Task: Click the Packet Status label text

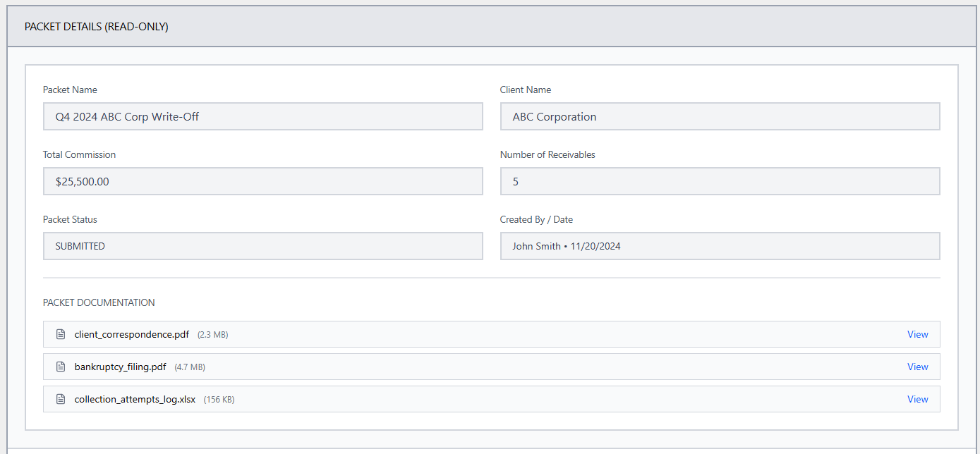Action: [x=70, y=219]
